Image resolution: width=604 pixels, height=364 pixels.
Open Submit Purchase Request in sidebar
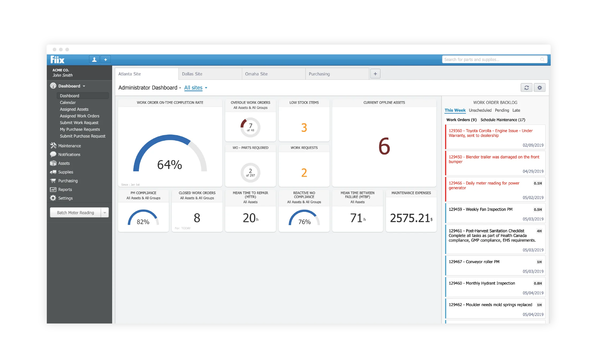pos(83,136)
